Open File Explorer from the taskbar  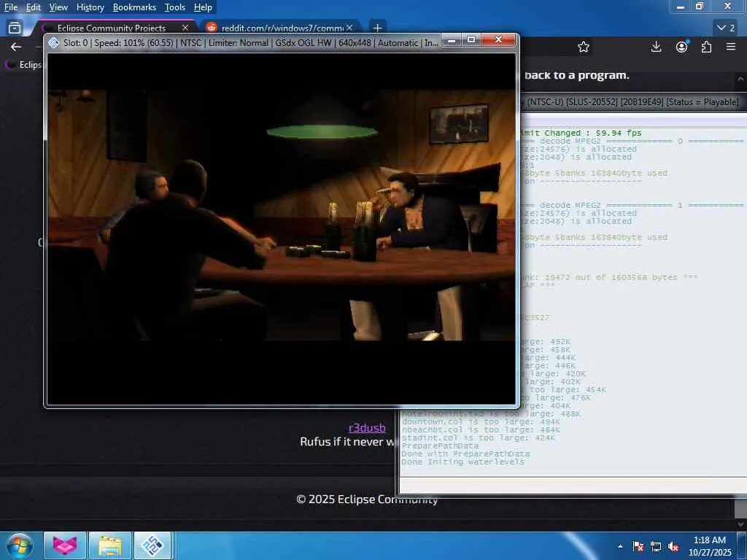click(110, 545)
